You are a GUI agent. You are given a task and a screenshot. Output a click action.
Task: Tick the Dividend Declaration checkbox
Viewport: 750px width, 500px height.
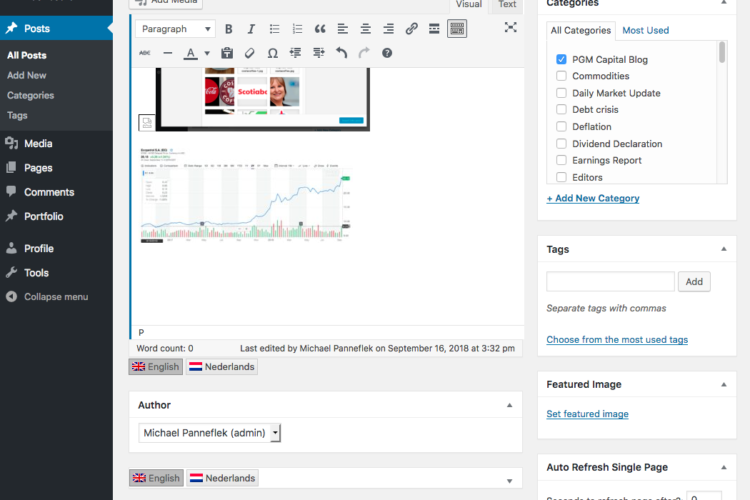562,144
